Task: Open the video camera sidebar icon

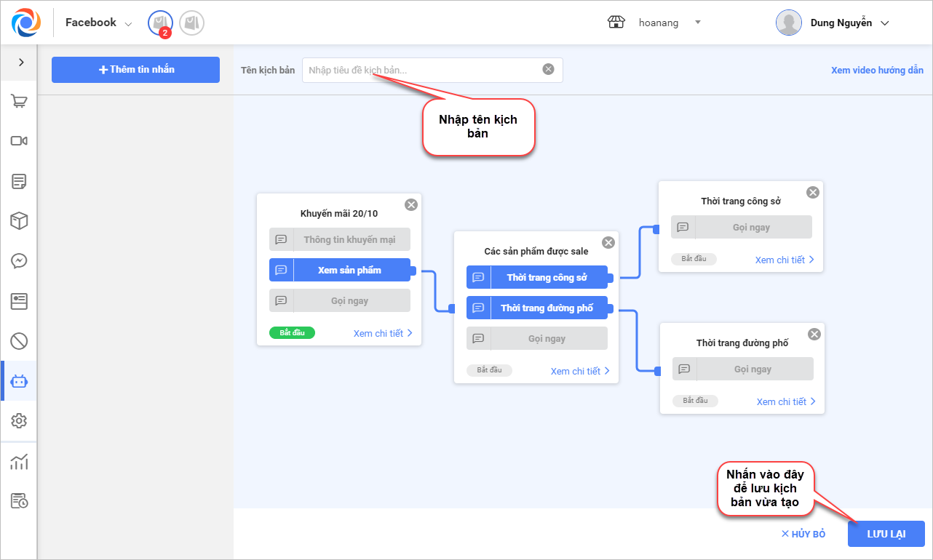Action: [19, 141]
